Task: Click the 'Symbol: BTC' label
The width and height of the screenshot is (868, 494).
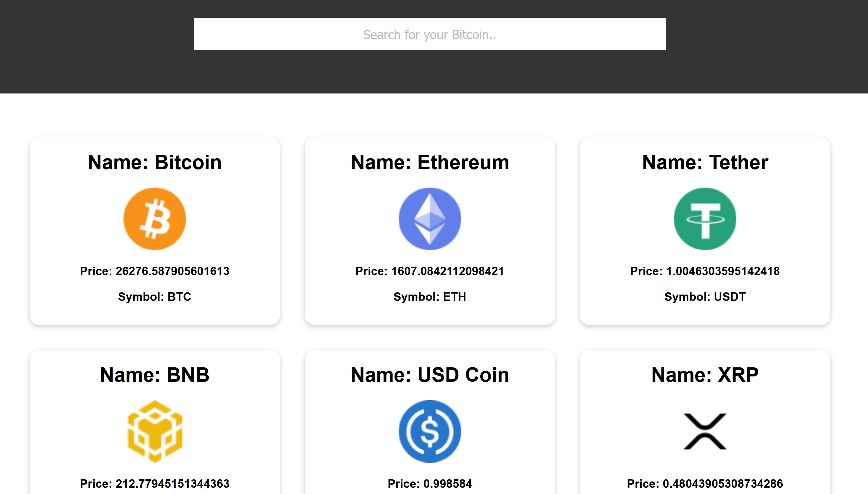Action: click(155, 297)
